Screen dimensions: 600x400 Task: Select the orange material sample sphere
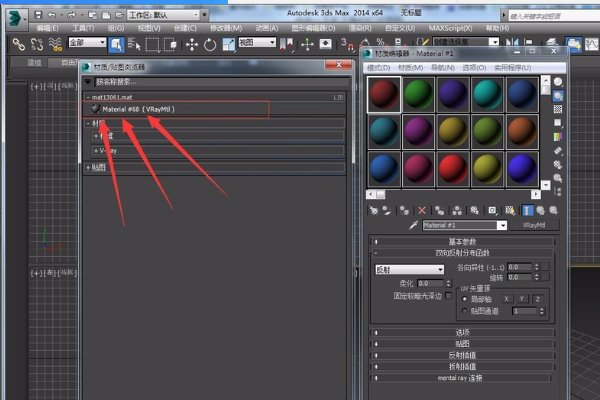(x=522, y=131)
